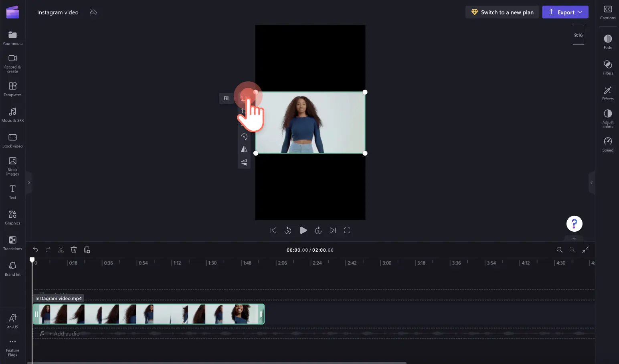Open the Speed panel
This screenshot has width=619, height=364.
click(608, 144)
